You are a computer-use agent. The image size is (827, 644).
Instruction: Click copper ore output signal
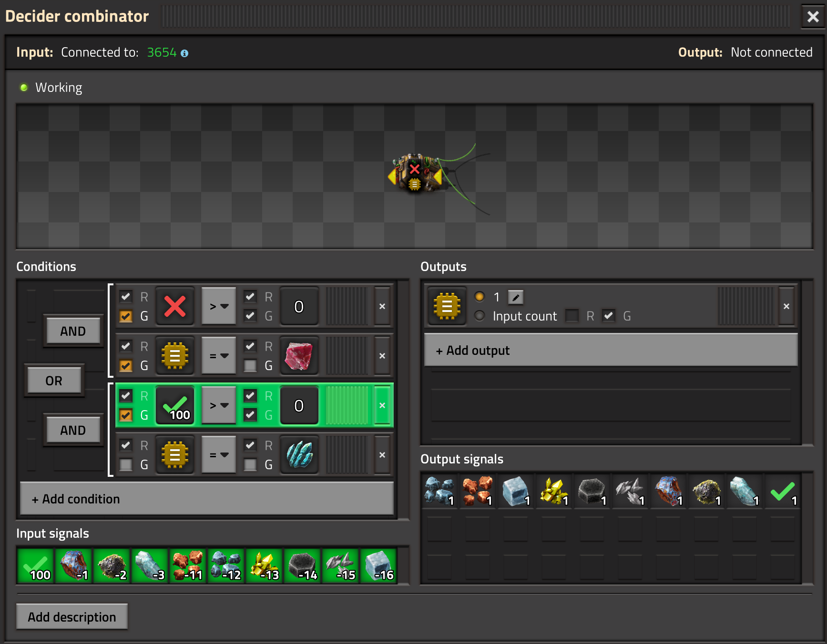(477, 491)
